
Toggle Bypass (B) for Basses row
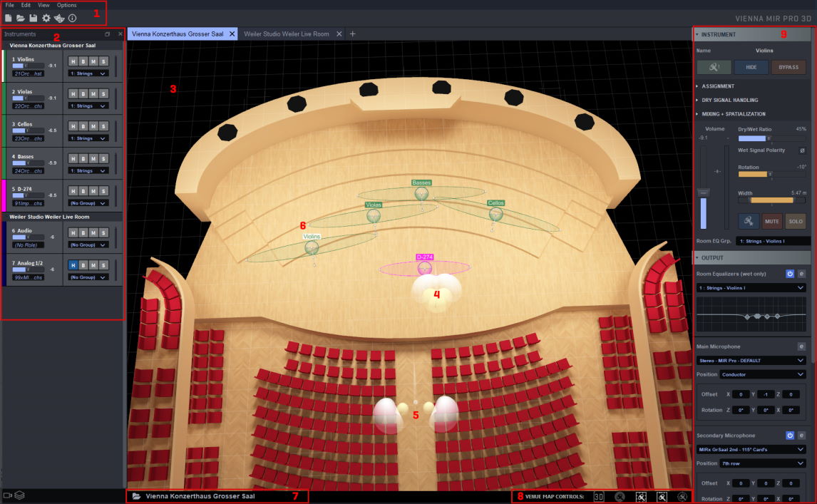[x=83, y=158]
